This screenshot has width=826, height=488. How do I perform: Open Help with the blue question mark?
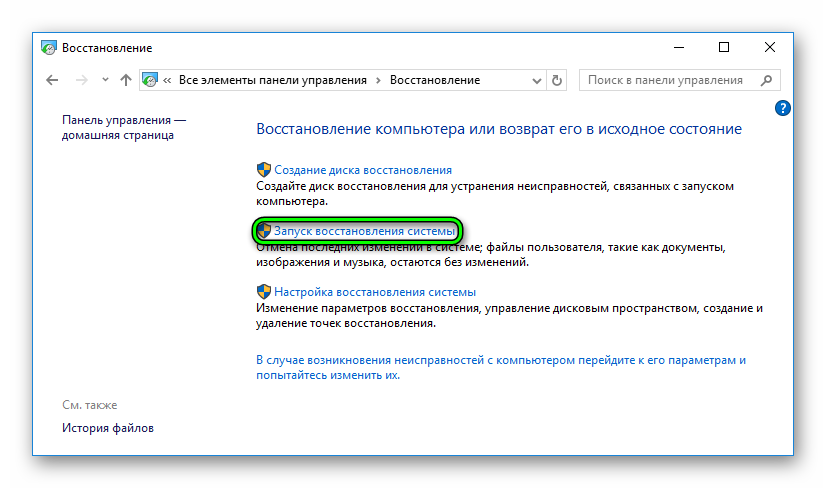783,108
